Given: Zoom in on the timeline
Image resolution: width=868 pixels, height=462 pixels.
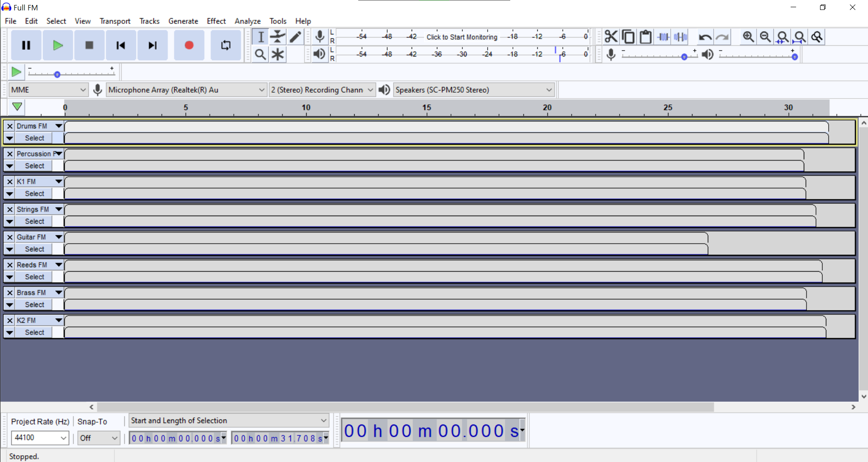Looking at the screenshot, I should [748, 37].
